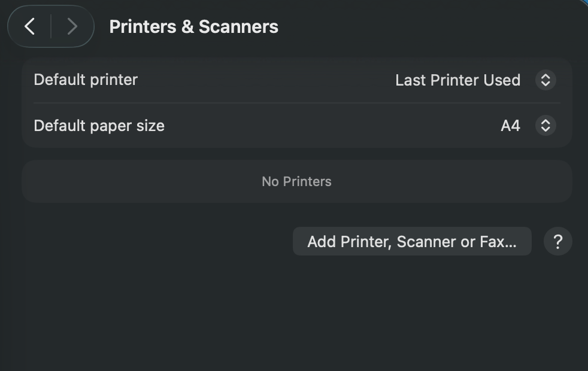Select the back arrow in the navigation pill
588x371 pixels.
coord(29,26)
